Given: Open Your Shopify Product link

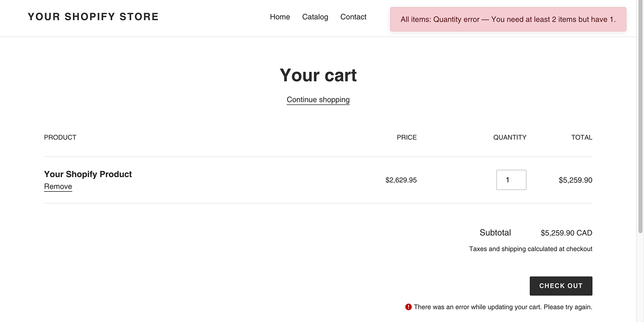Looking at the screenshot, I should tap(88, 174).
